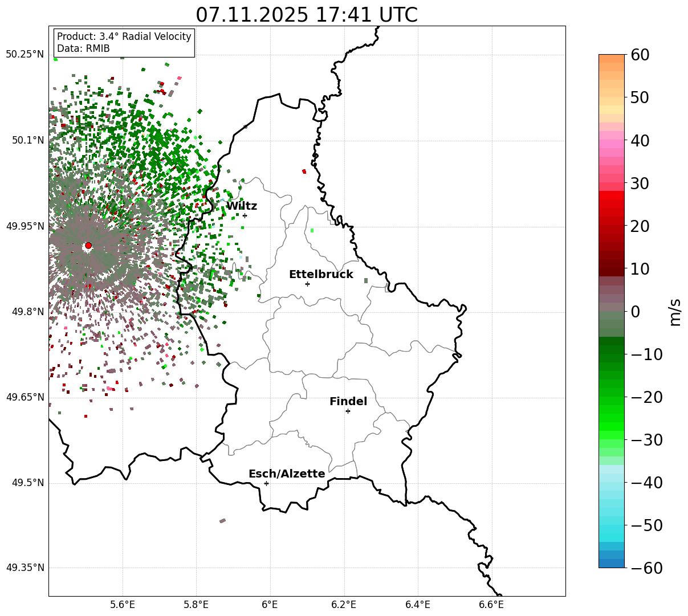Click the colorbar tick label 30
This screenshot has width=688, height=616.
click(641, 183)
